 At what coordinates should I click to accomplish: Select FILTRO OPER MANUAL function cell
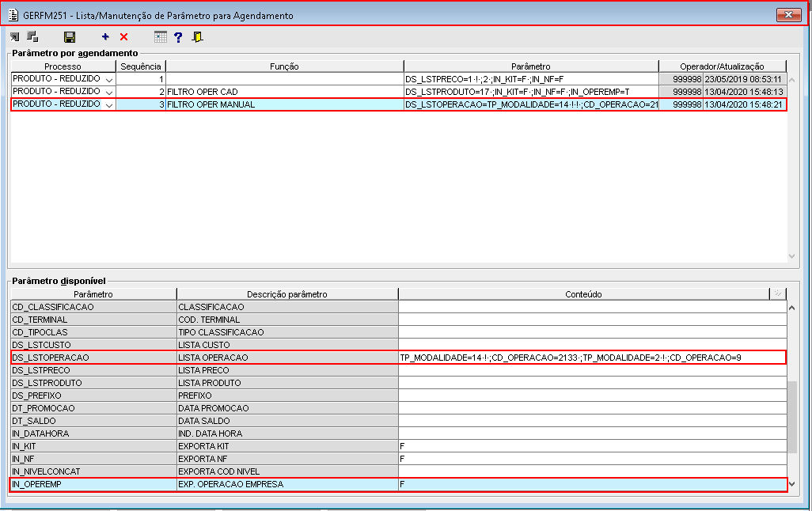coord(284,104)
